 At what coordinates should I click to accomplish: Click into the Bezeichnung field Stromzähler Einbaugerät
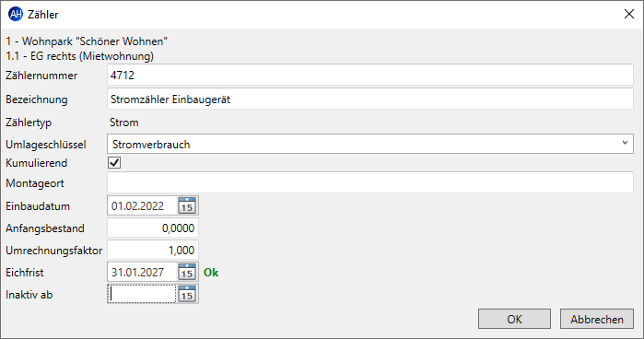[370, 99]
